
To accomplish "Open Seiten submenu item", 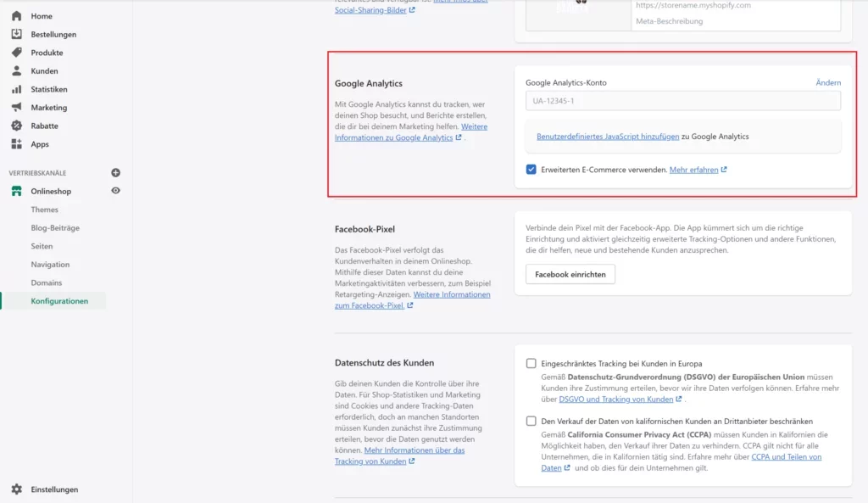I will click(x=42, y=246).
